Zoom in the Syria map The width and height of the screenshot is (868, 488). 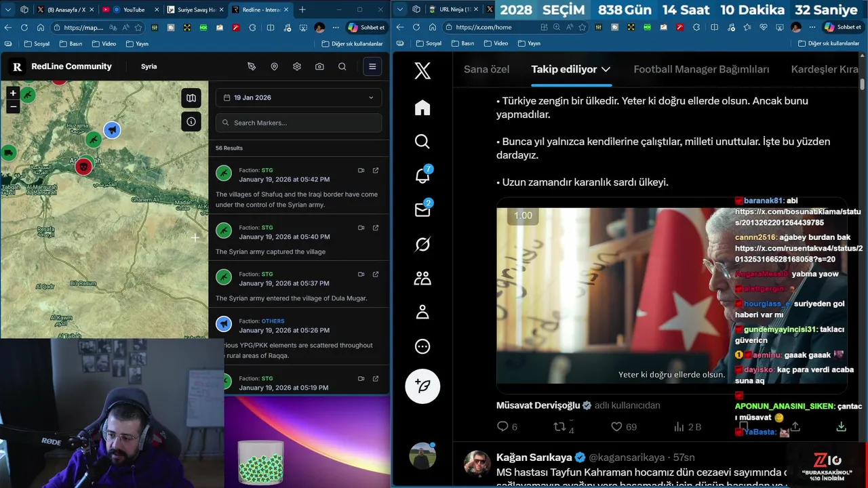13,94
